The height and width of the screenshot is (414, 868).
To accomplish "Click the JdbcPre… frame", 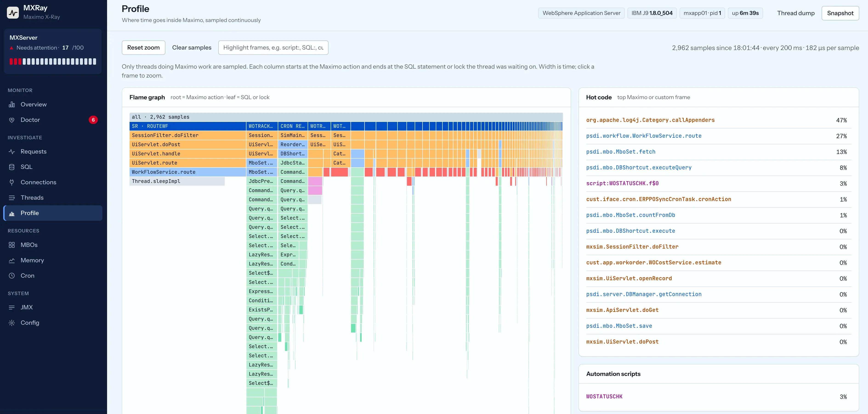I will coord(262,181).
